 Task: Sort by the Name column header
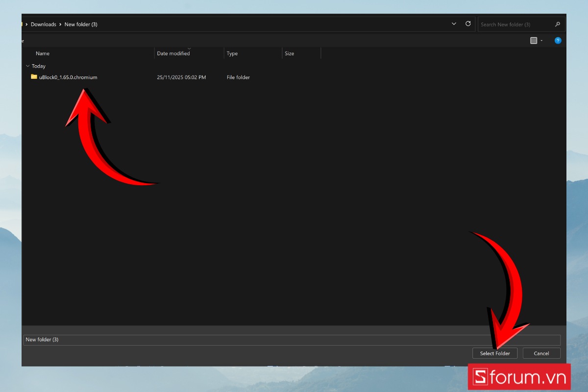click(43, 53)
